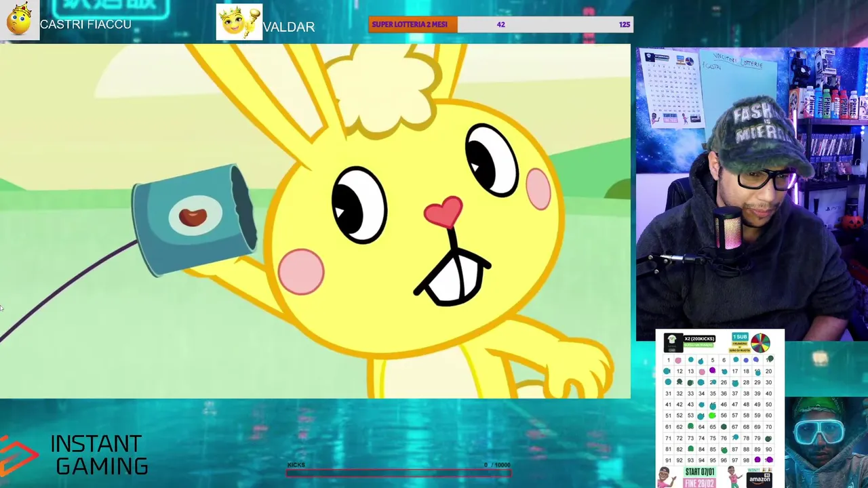The width and height of the screenshot is (868, 488).
Task: Click the WIN!! label above Amazon card
Action: click(754, 470)
